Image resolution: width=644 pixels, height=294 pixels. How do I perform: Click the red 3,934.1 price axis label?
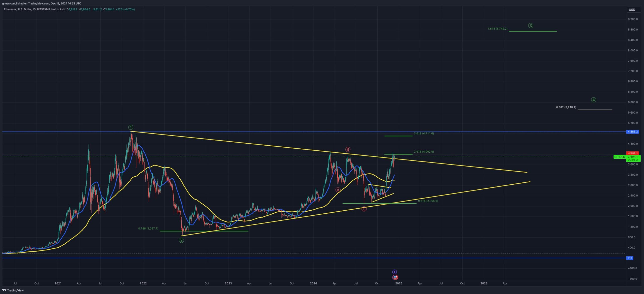click(633, 153)
